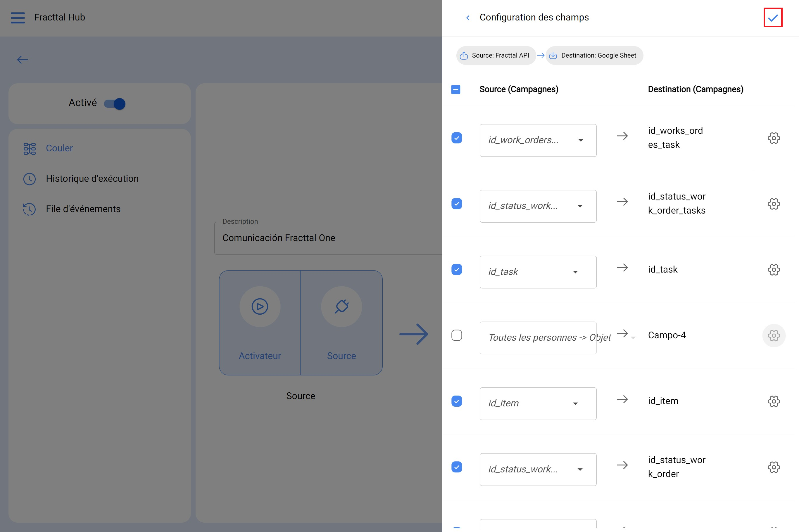Click the Source: Fracttal API chip

496,55
